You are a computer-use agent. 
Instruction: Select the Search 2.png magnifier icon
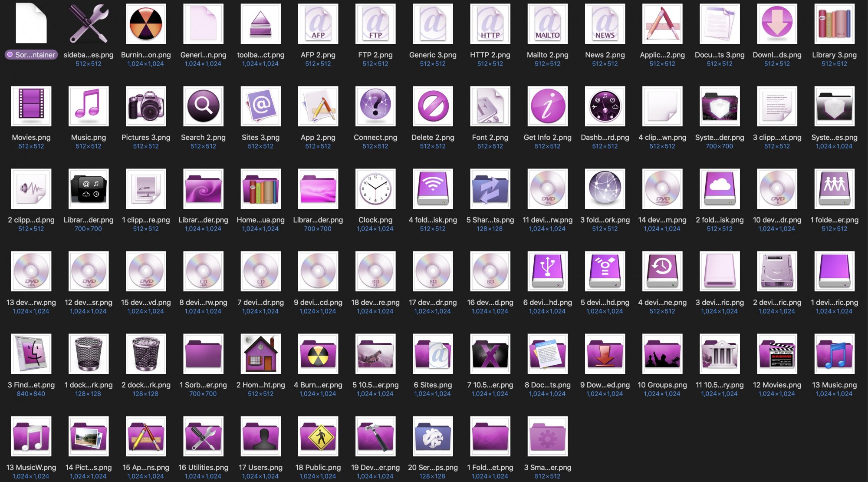click(x=203, y=106)
